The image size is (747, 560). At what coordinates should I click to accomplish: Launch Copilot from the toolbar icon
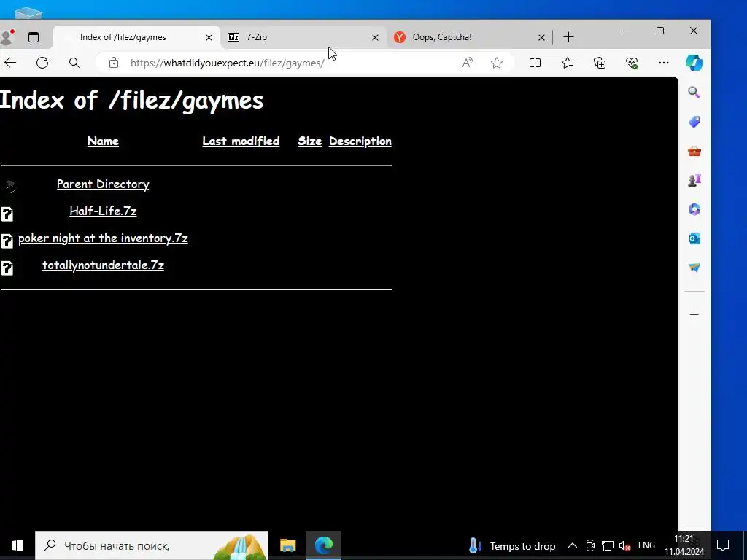click(x=694, y=63)
